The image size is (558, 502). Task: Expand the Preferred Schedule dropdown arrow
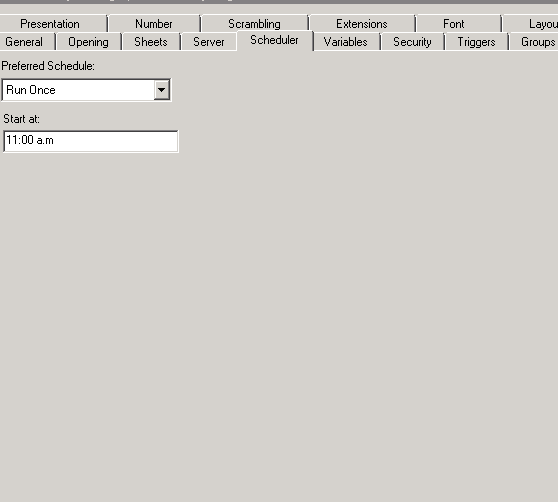click(x=162, y=90)
